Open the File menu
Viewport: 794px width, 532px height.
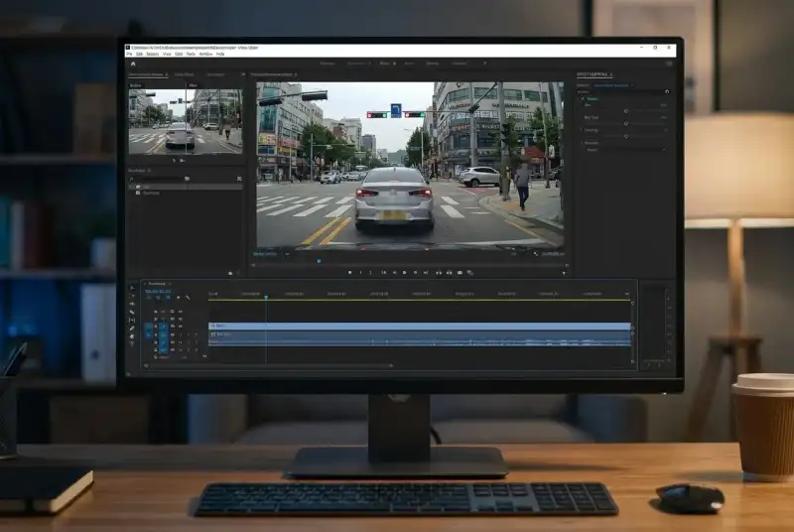pyautogui.click(x=129, y=54)
